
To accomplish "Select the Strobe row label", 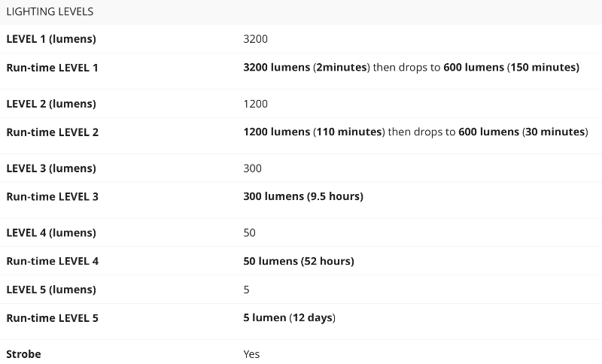I will click(x=23, y=354).
